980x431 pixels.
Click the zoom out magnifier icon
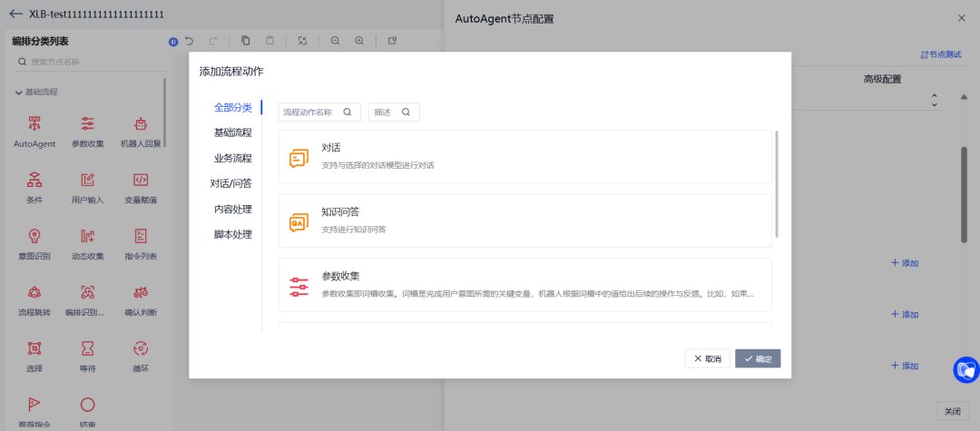[335, 41]
